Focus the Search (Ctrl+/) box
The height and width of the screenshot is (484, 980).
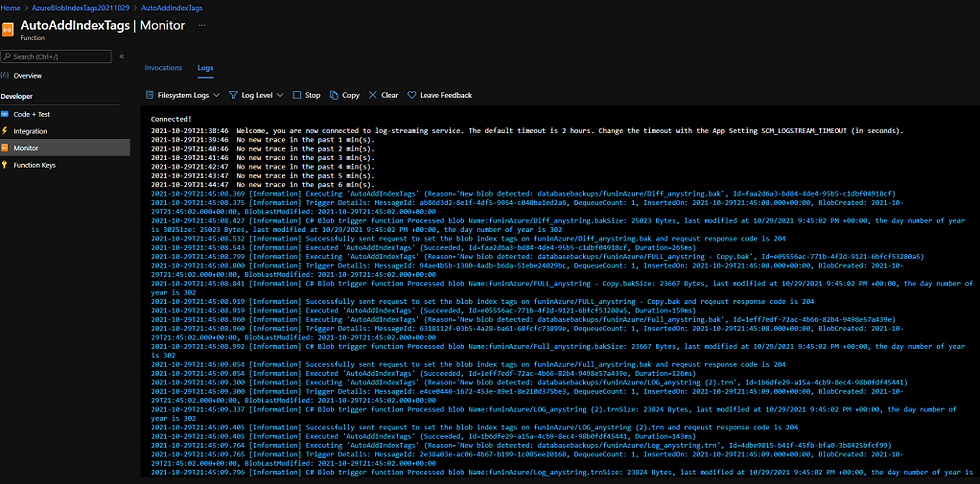click(x=56, y=56)
